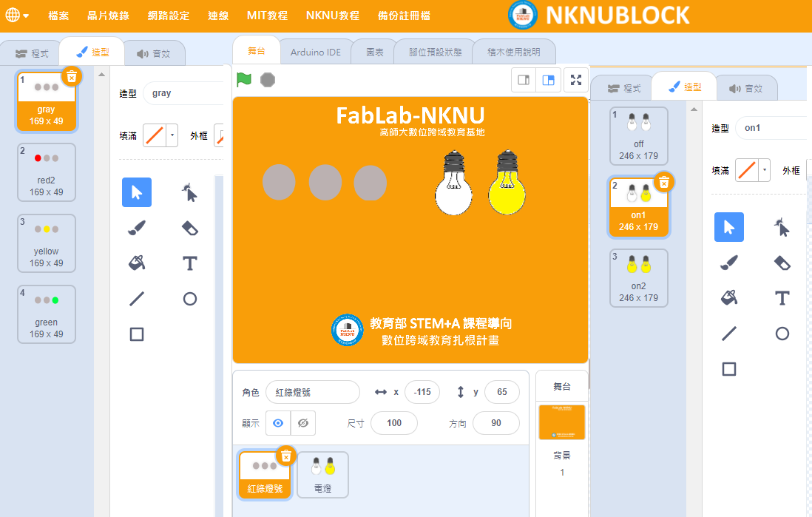Switch to right 音效 tab
The width and height of the screenshot is (812, 517).
tap(746, 88)
